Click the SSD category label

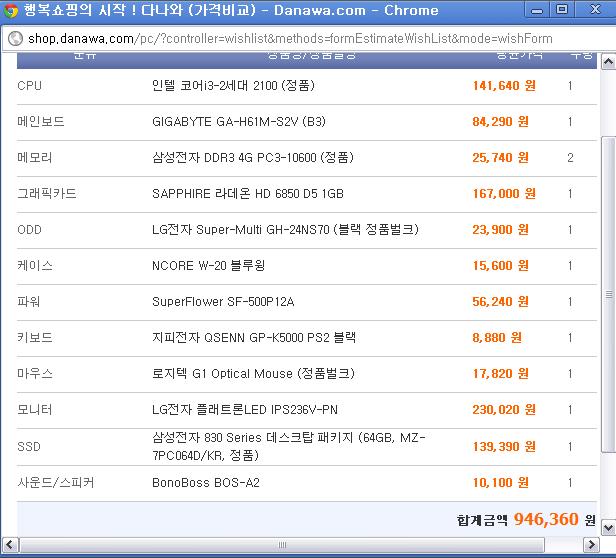[29, 446]
